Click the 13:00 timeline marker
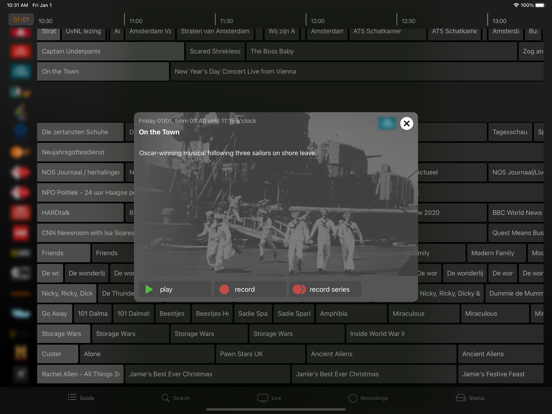The height and width of the screenshot is (414, 552). [499, 21]
